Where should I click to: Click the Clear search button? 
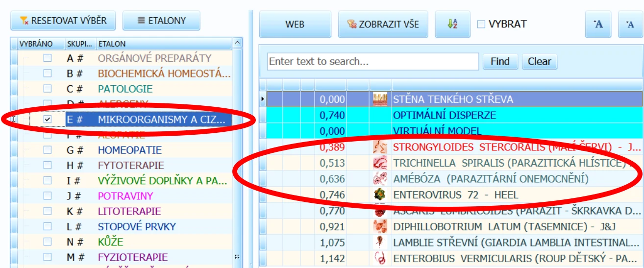click(540, 62)
